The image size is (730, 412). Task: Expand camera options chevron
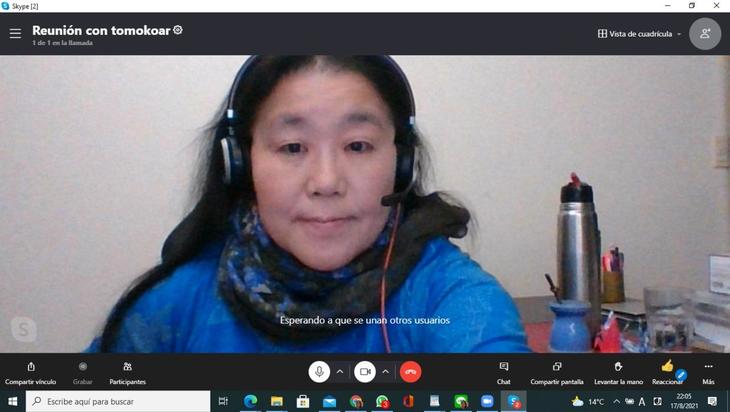(386, 372)
